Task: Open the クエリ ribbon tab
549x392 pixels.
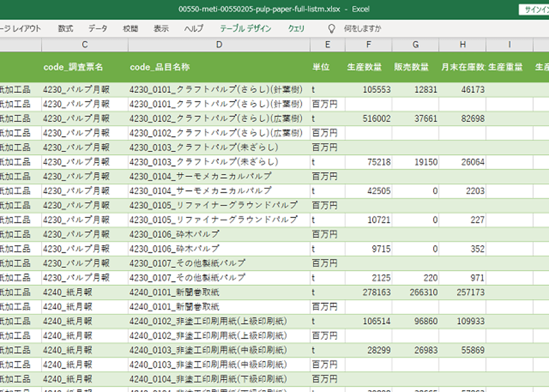Action: (296, 29)
